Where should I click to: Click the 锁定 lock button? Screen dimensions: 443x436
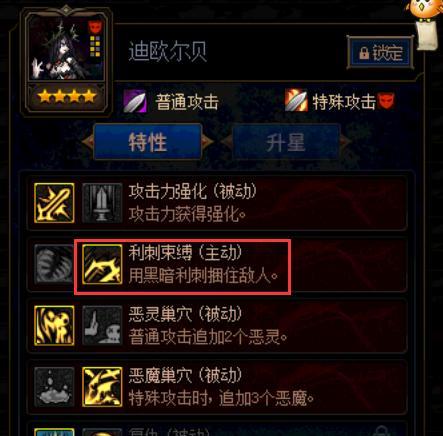click(380, 53)
